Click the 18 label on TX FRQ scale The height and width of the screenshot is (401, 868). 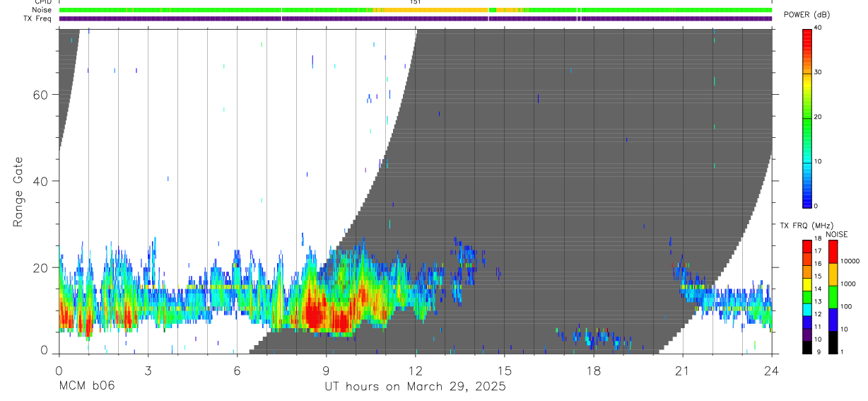pyautogui.click(x=819, y=239)
